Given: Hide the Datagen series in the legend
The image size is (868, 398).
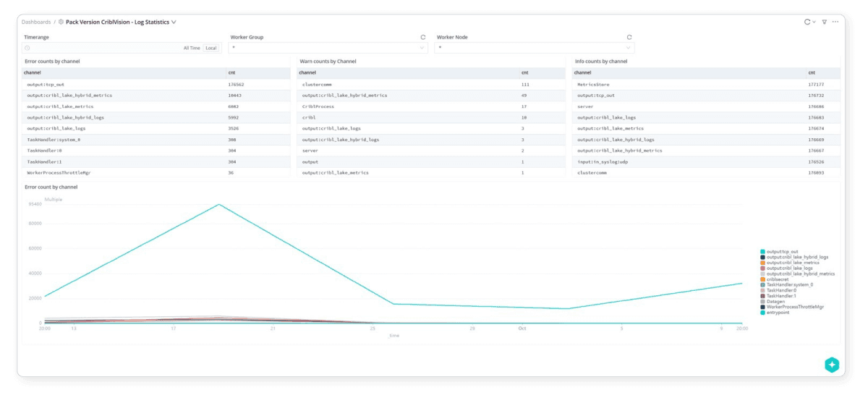Looking at the screenshot, I should click(x=775, y=302).
